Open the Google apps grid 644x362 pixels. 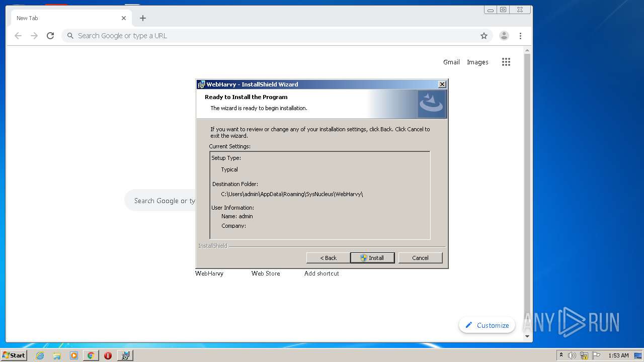(x=506, y=62)
